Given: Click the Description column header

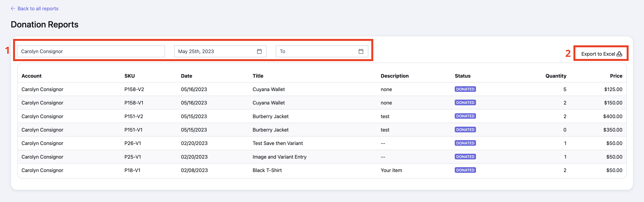Looking at the screenshot, I should pos(395,76).
